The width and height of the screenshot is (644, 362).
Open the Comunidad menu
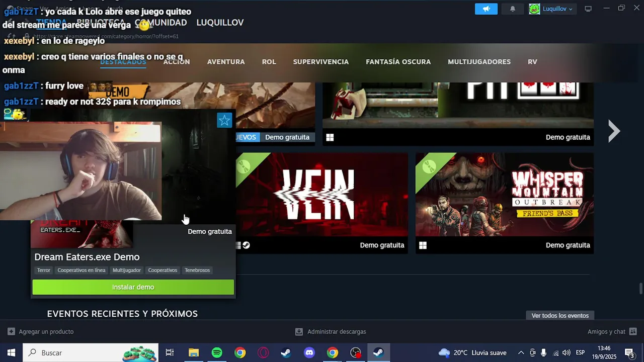[x=161, y=23]
